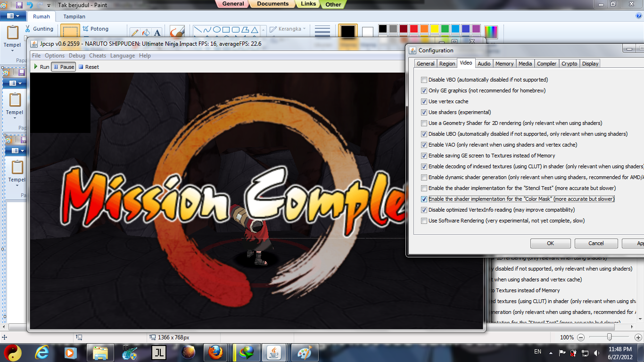This screenshot has width=644, height=362.
Task: Click the Paint save icon in title bar
Action: pos(19,5)
